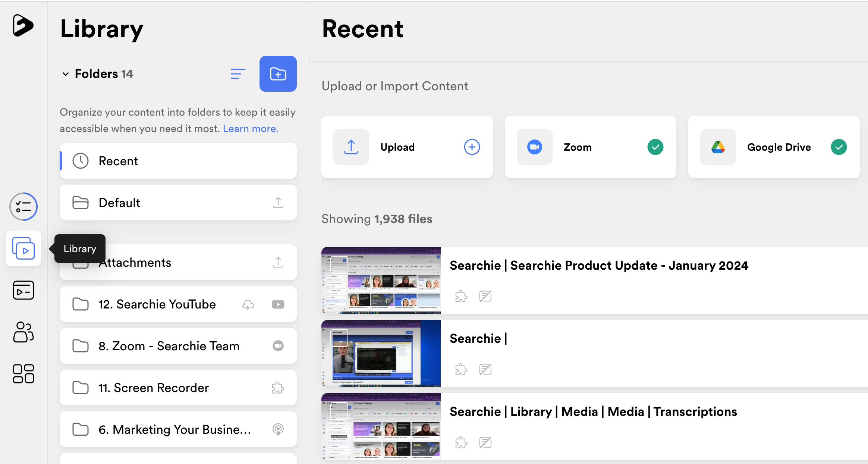Open the Audience people icon in sidebar

(x=23, y=332)
